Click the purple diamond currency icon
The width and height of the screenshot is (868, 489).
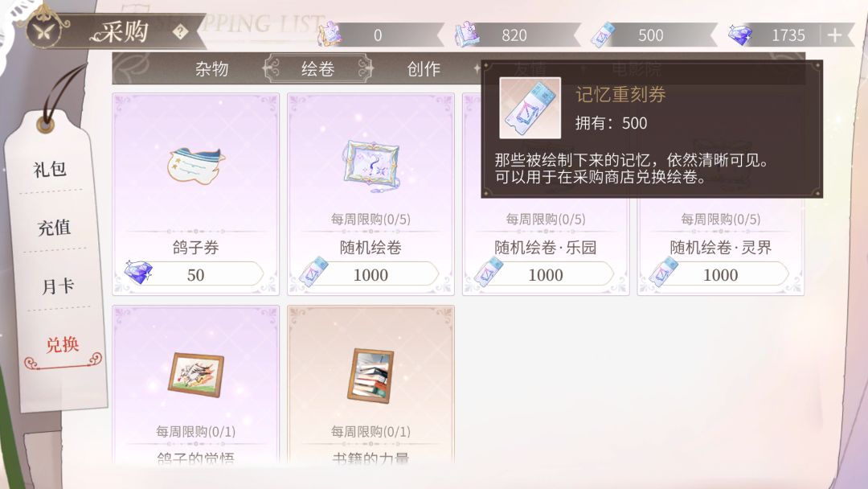[739, 35]
